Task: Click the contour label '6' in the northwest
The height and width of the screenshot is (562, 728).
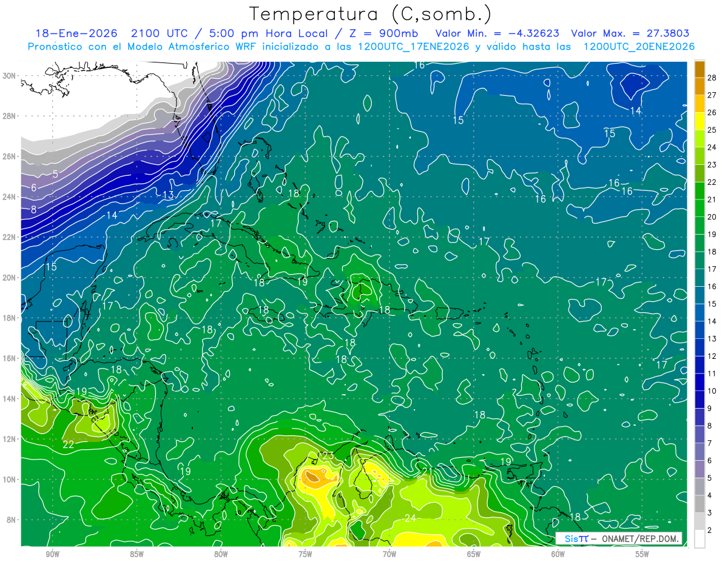Action: (34, 188)
